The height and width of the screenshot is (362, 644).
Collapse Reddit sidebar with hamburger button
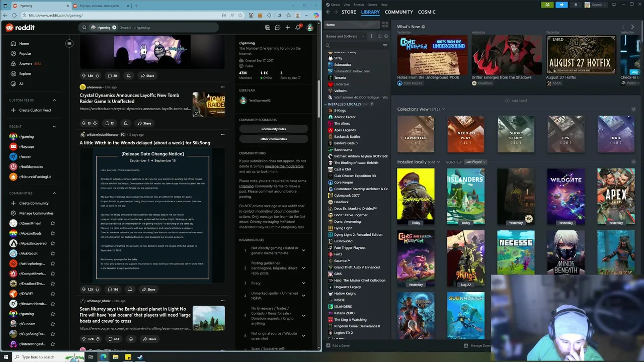coord(69,43)
